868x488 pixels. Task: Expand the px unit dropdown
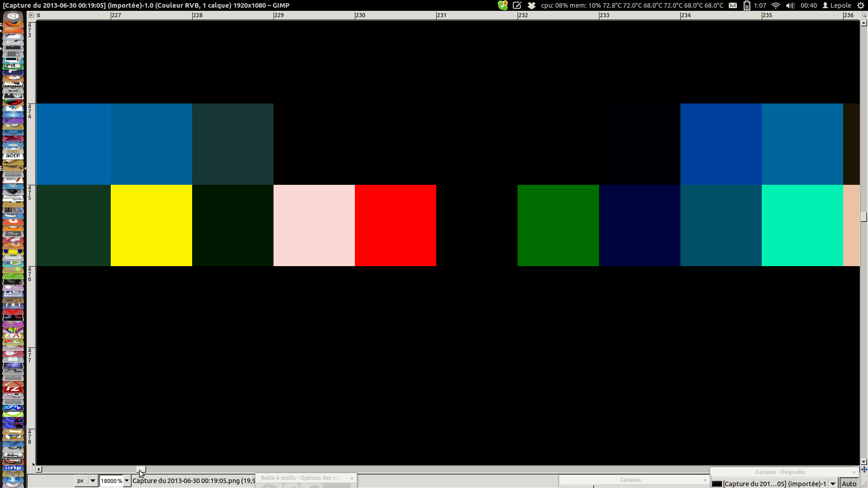pos(93,481)
